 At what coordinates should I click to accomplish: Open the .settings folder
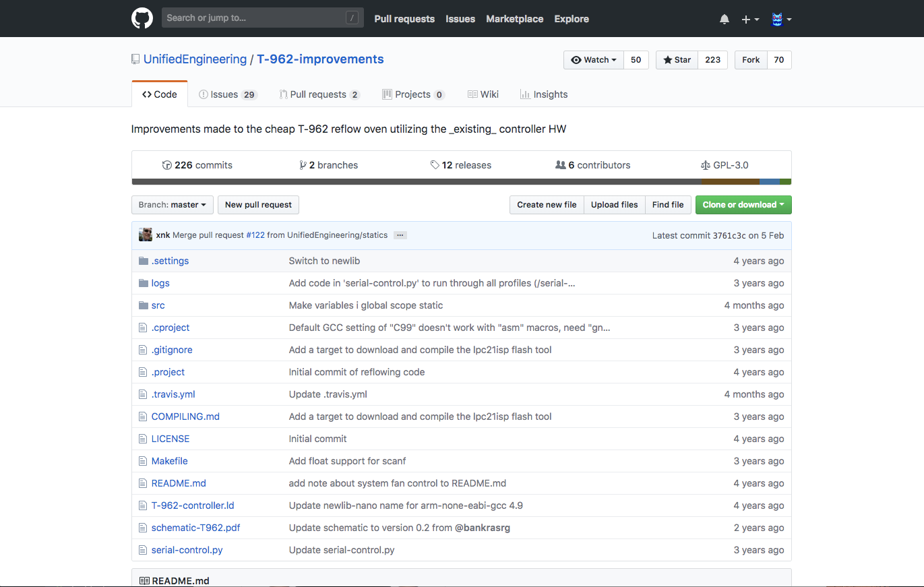(170, 261)
